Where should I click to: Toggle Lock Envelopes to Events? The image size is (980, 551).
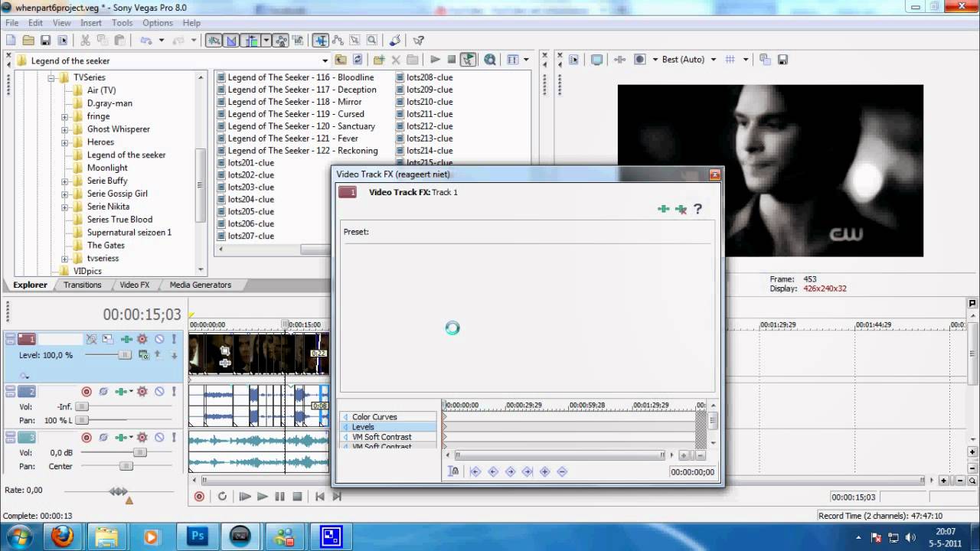pos(281,41)
